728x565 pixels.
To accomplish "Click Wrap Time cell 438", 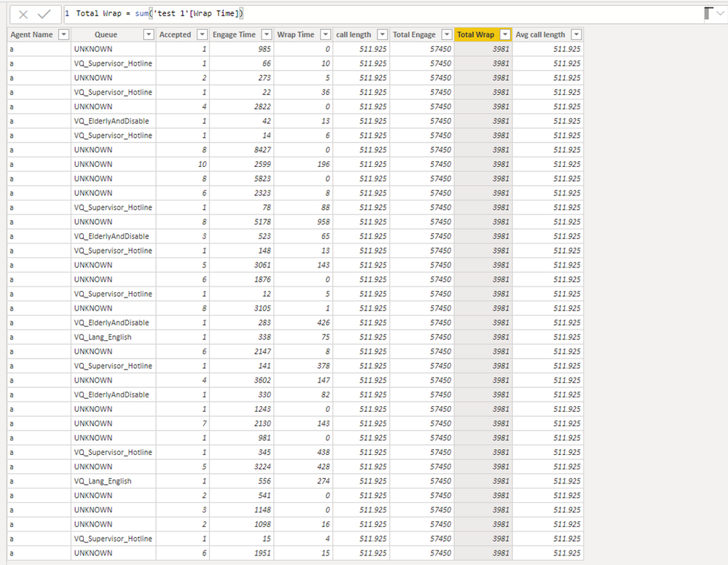I will 303,452.
